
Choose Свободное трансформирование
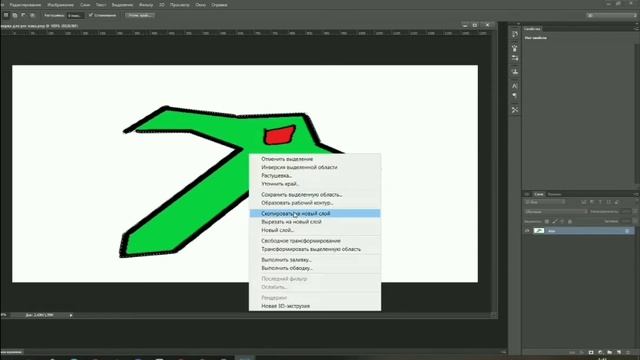[x=315, y=241]
